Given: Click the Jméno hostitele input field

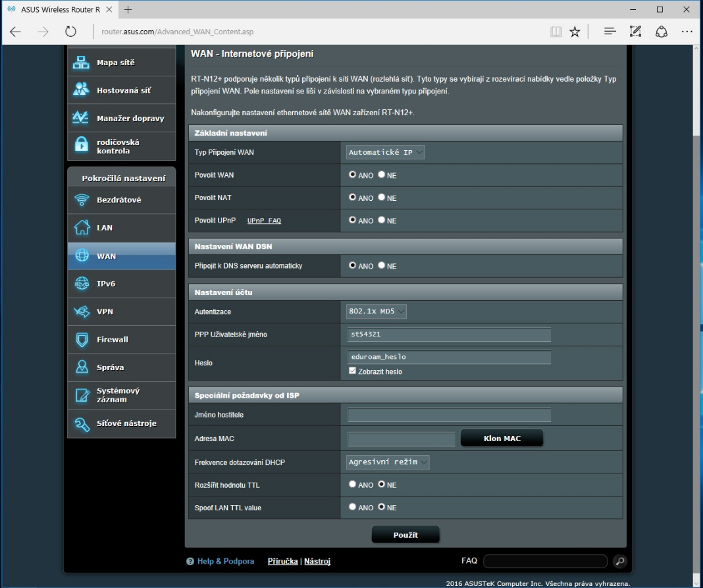Looking at the screenshot, I should tap(449, 415).
